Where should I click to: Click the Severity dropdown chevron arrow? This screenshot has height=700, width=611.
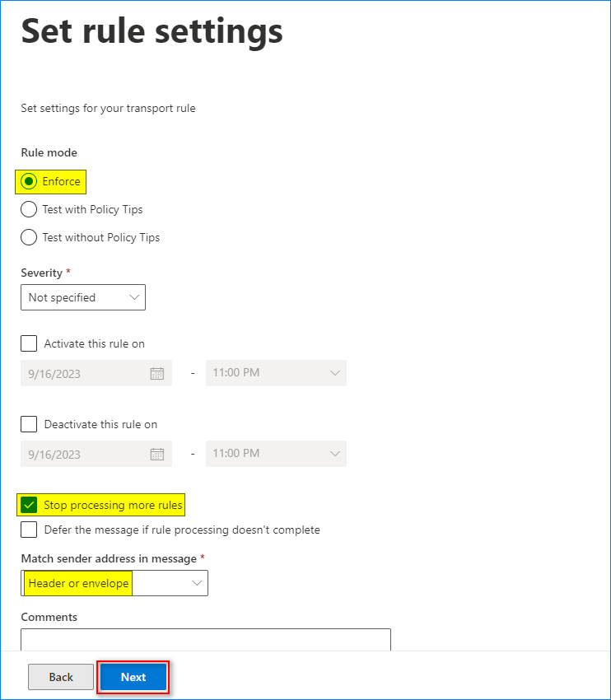click(x=134, y=297)
